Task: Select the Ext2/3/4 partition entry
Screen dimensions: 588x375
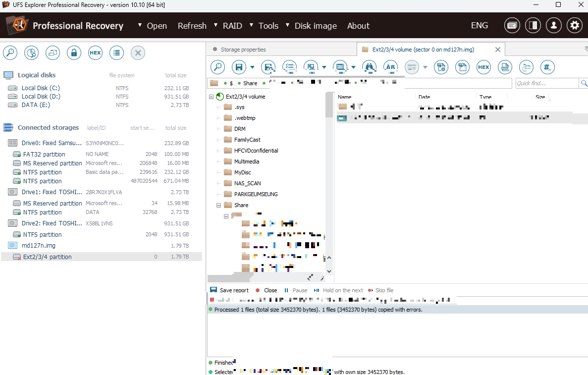Action: point(101,257)
